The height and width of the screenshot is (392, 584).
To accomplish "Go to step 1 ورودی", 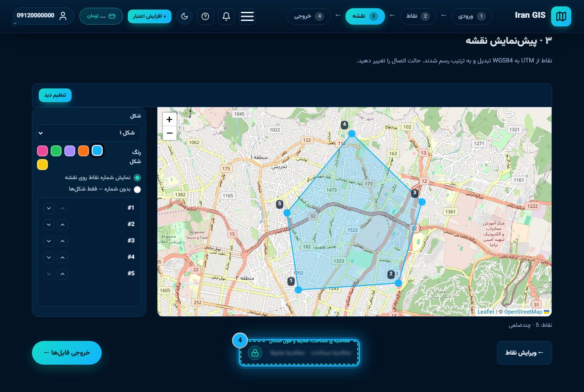I will (473, 16).
